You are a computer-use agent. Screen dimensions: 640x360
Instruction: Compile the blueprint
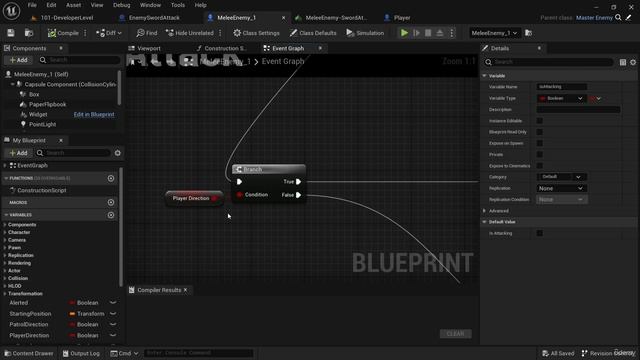[x=63, y=33]
